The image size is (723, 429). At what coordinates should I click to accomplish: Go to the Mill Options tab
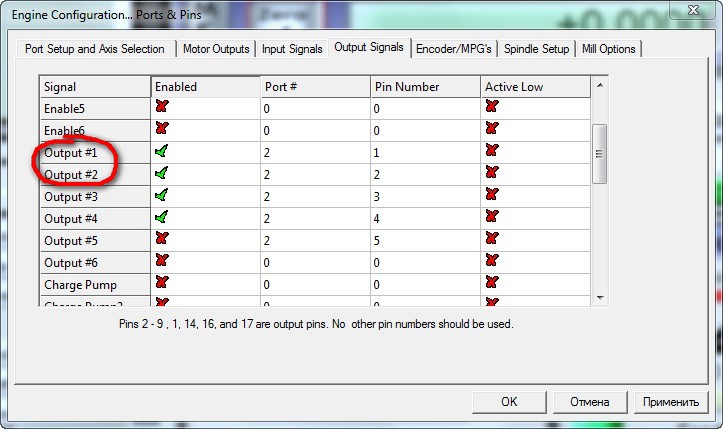tap(608, 49)
